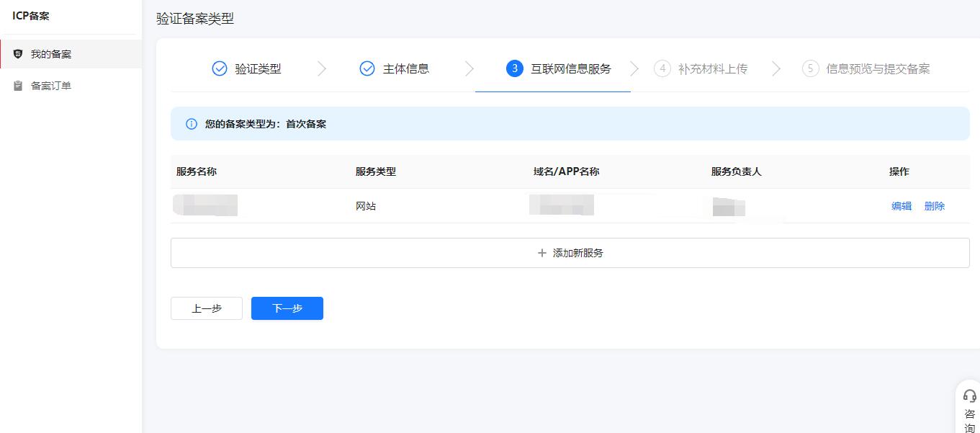Screen dimensions: 980x433
Task: Click the 服务负责人 column header
Action: point(737,171)
